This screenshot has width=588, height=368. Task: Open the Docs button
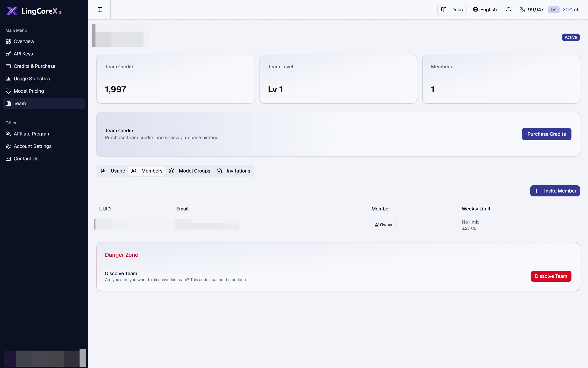click(452, 10)
